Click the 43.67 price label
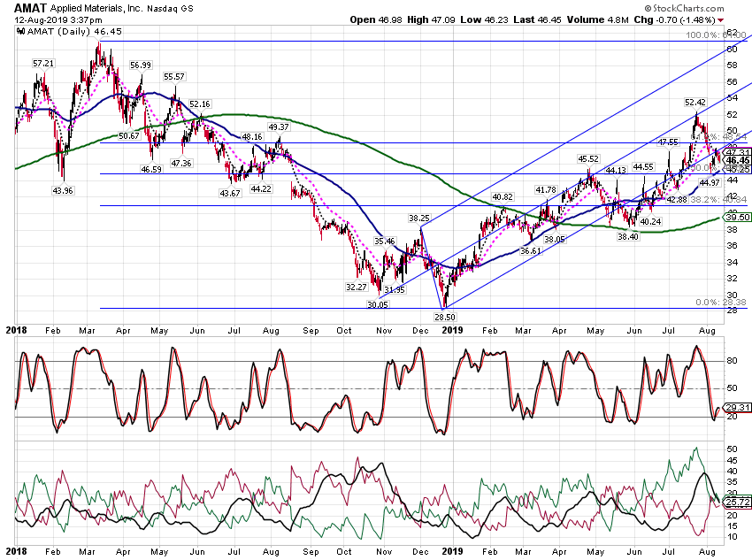The height and width of the screenshot is (560, 752). pos(230,193)
